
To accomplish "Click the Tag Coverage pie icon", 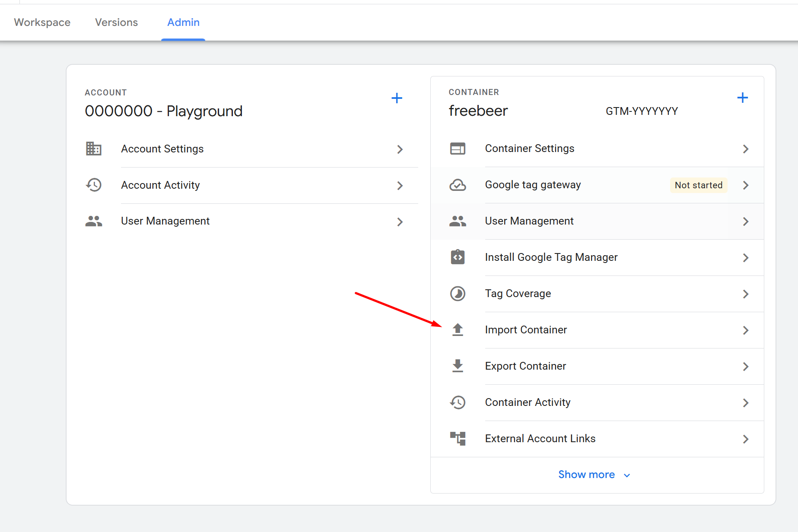I will (458, 294).
